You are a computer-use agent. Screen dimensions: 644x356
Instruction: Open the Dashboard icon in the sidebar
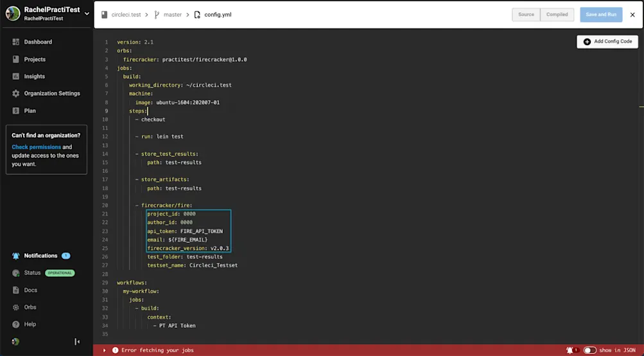[x=15, y=42]
